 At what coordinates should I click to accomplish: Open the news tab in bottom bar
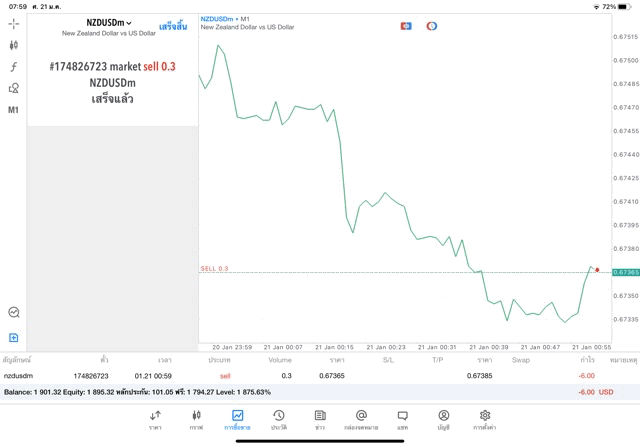pos(320,419)
